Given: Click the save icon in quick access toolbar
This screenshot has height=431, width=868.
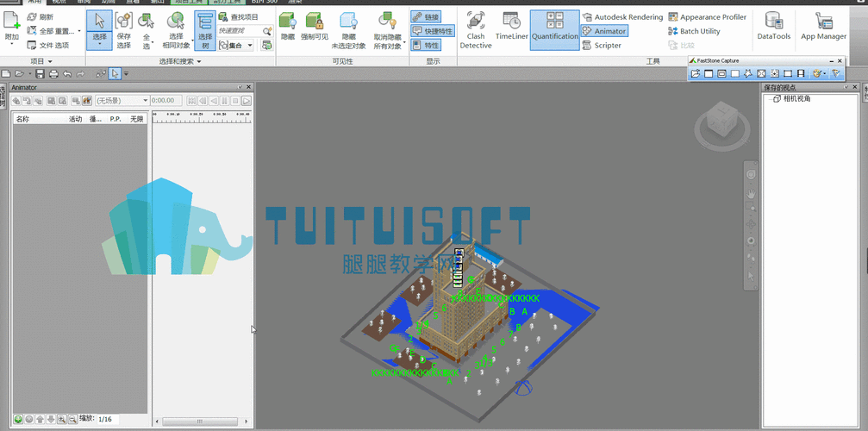Looking at the screenshot, I should (x=41, y=74).
